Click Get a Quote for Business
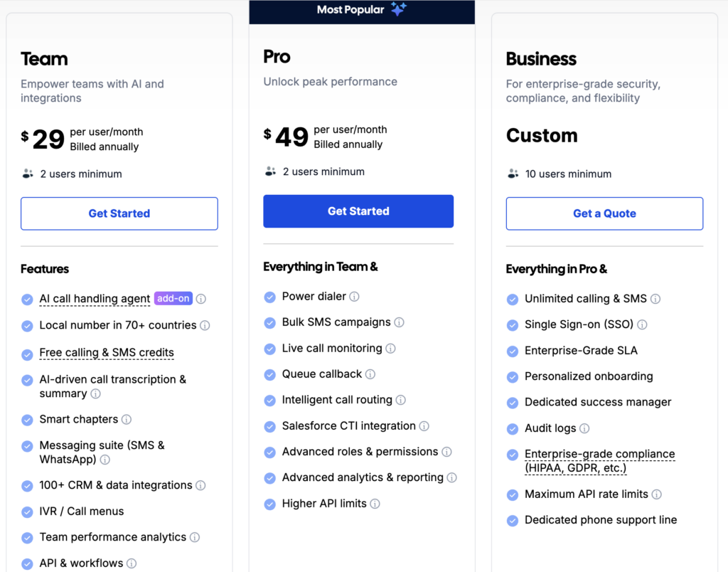728x572 pixels. (x=604, y=213)
